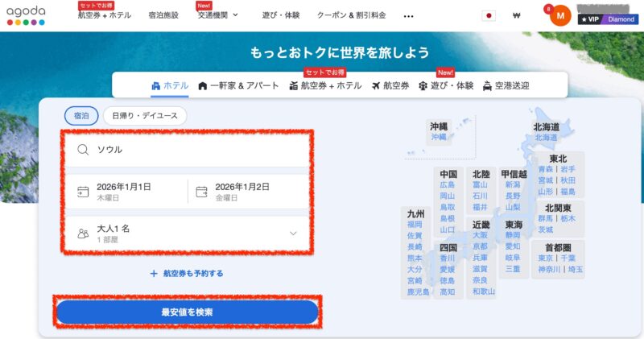This screenshot has width=644, height=339.
Task: Click the 最安値を検索 search button
Action: [187, 312]
